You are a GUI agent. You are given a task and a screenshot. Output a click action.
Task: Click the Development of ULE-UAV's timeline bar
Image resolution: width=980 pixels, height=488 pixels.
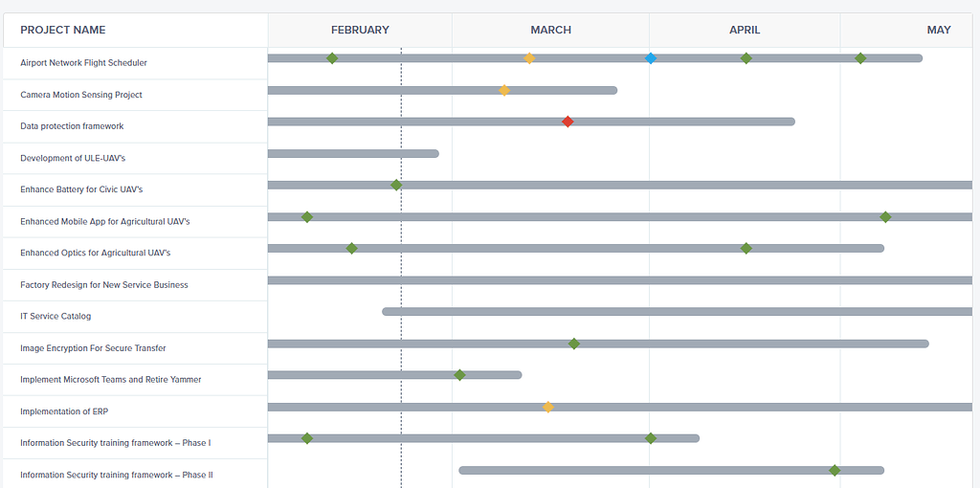coord(353,154)
